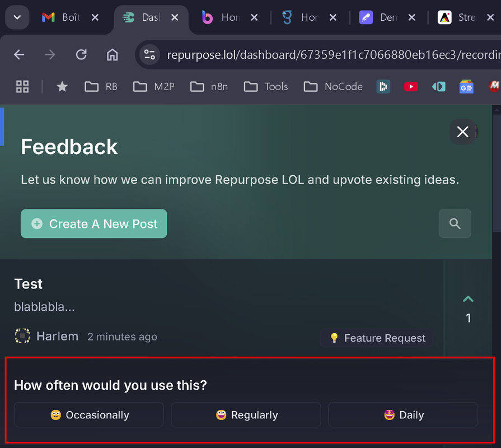Open the teal square bookmark after NoCode

(x=383, y=87)
